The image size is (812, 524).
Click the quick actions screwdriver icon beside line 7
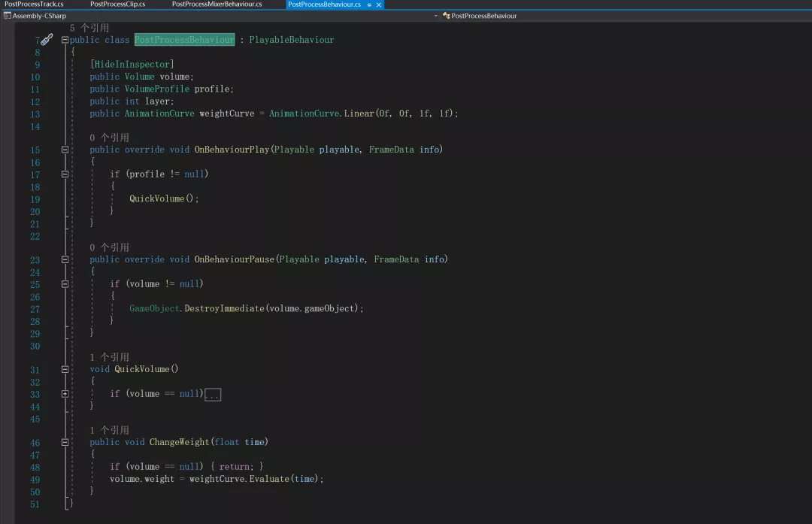click(45, 39)
